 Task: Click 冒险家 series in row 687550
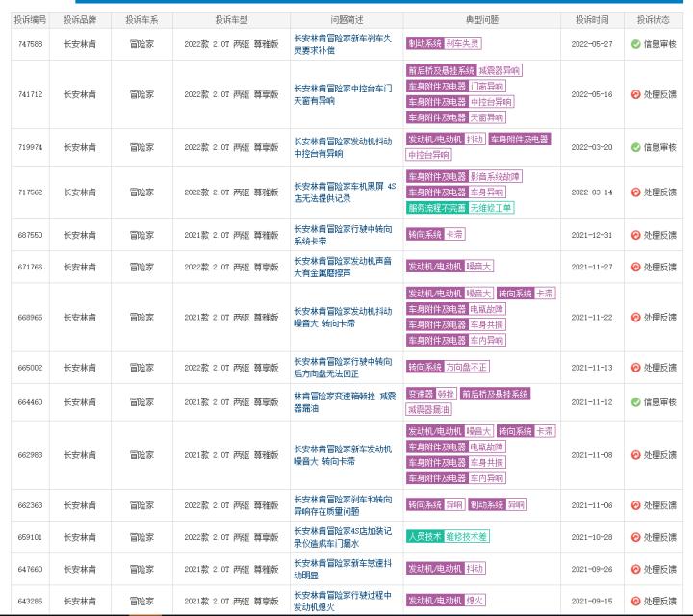141,235
